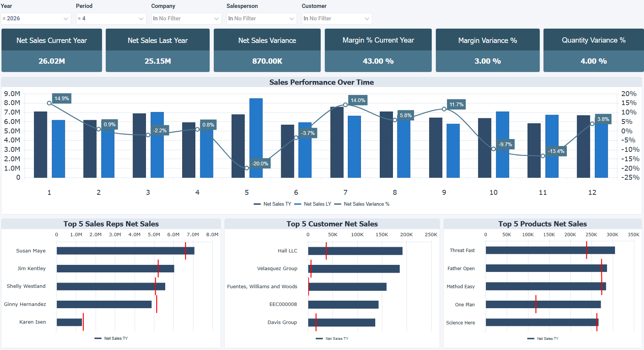This screenshot has width=644, height=350.
Task: Click the Father Open product bar
Action: coord(547,268)
